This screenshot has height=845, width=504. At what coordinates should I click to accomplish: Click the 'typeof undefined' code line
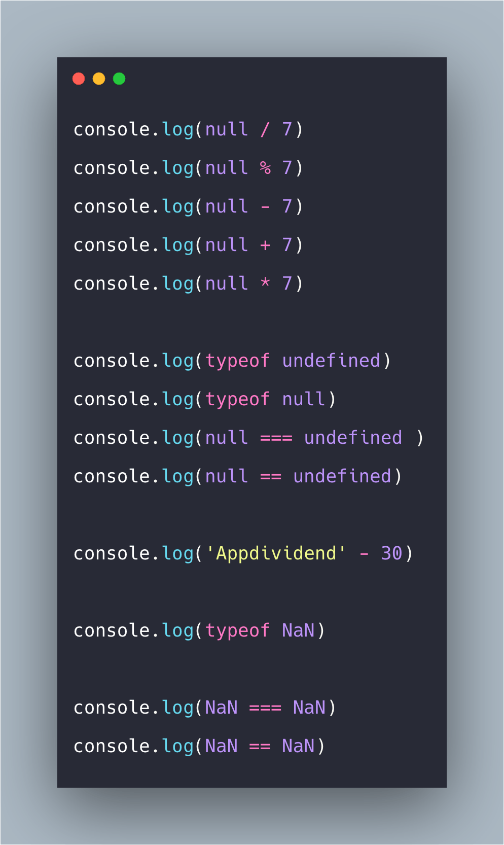coord(232,361)
